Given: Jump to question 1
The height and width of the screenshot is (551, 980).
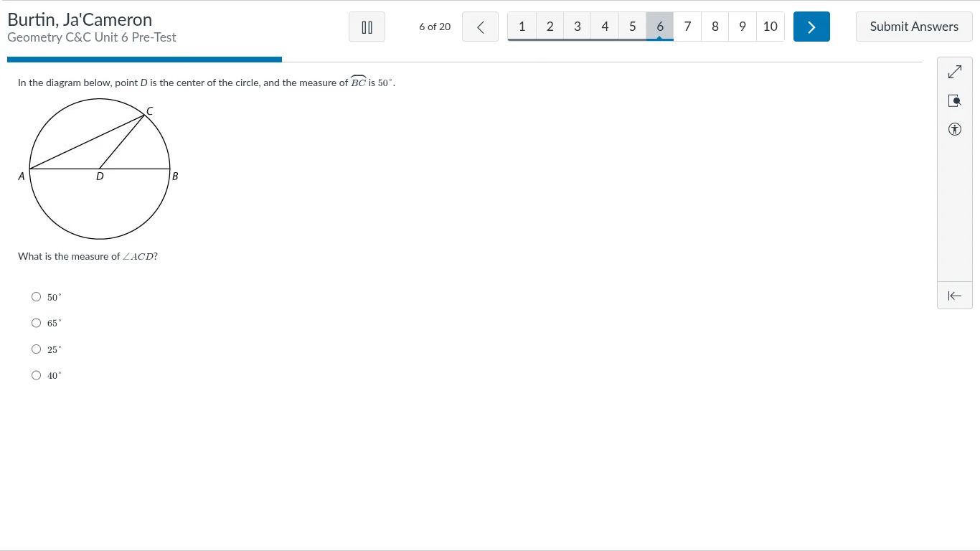Looking at the screenshot, I should [522, 27].
